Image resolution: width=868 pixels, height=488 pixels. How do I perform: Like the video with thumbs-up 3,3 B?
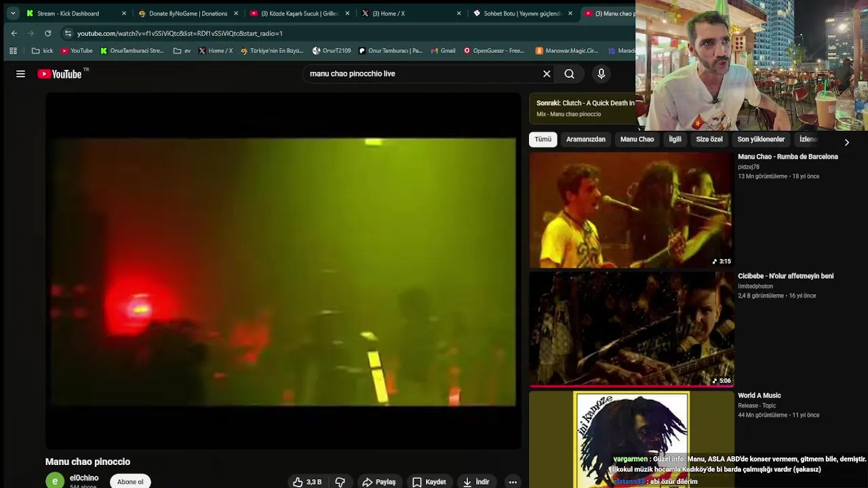pos(308,482)
